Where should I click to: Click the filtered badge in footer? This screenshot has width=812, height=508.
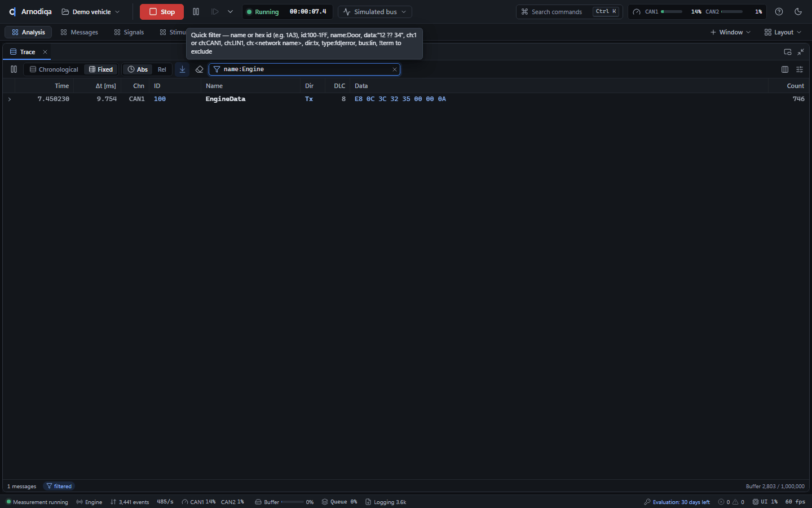59,487
